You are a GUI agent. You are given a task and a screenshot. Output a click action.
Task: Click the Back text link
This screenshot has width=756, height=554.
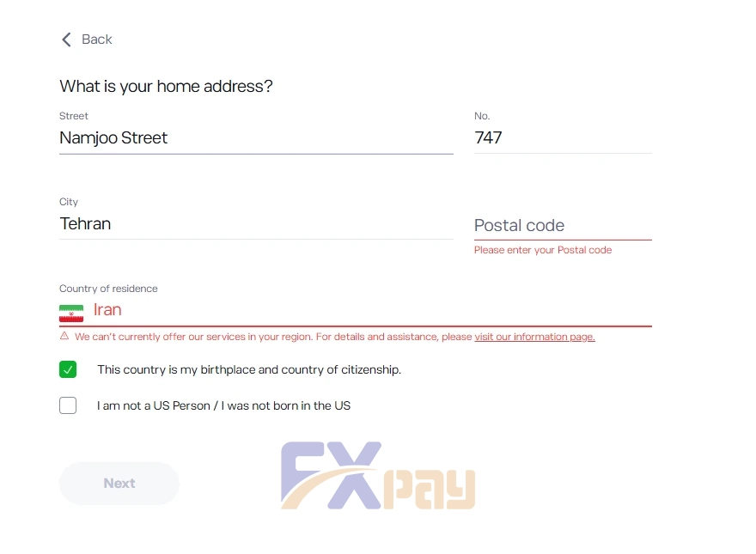[x=96, y=40]
